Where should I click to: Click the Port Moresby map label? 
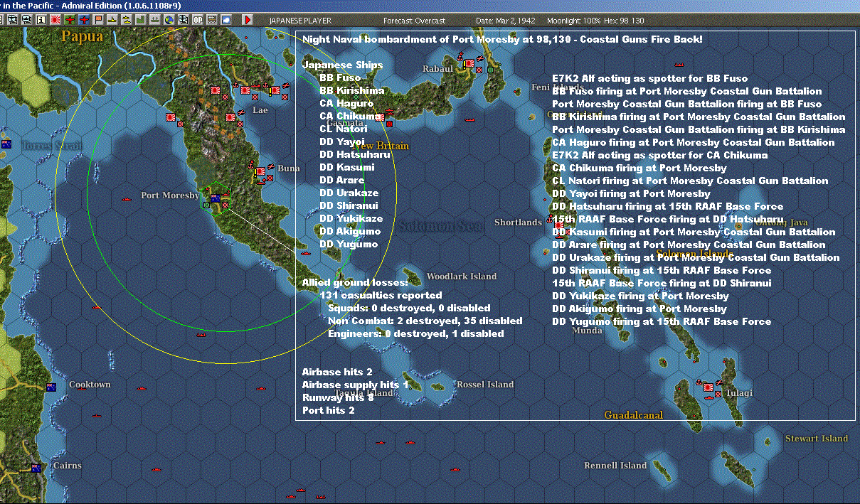[x=170, y=195]
